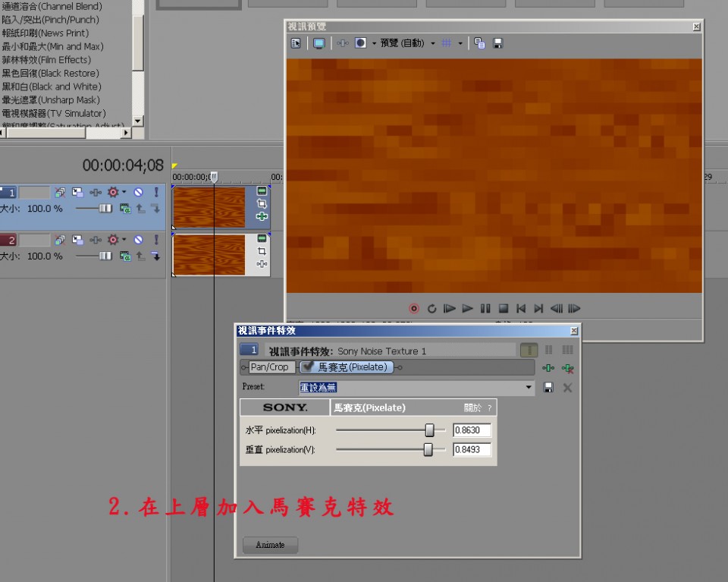Image resolution: width=728 pixels, height=582 pixels.
Task: Click Play button in preview transport
Action: pyautogui.click(x=468, y=308)
